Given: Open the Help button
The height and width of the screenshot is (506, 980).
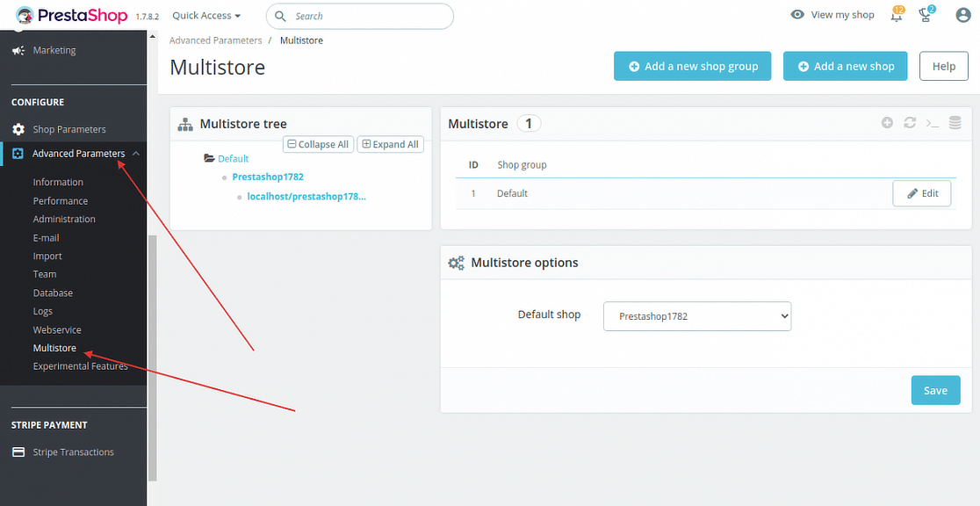Looking at the screenshot, I should (x=944, y=66).
